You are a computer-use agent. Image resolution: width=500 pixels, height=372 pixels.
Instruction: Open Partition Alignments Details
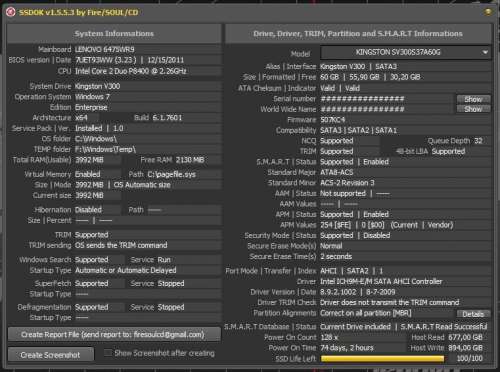(x=473, y=314)
